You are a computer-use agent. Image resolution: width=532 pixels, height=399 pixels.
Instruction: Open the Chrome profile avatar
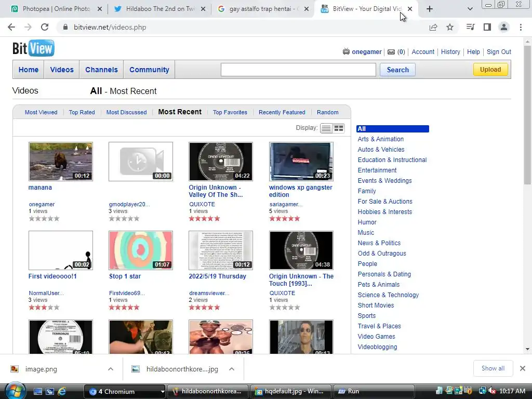pos(504,27)
